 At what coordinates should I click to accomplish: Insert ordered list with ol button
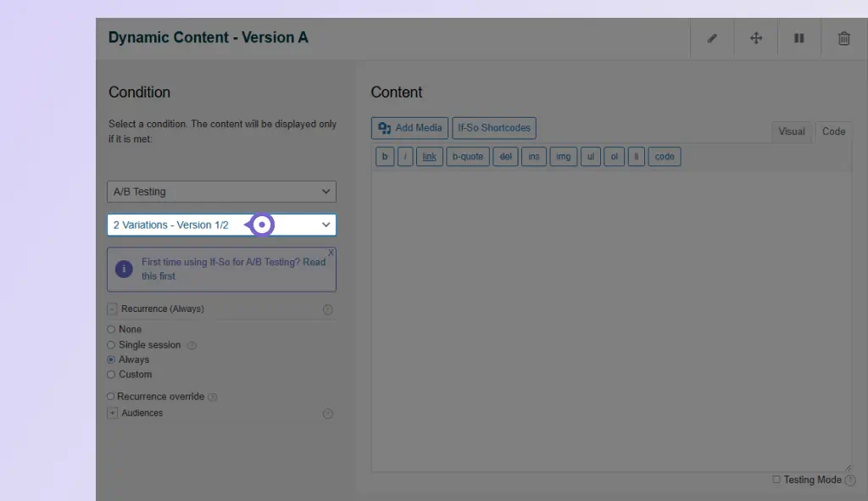pyautogui.click(x=614, y=157)
